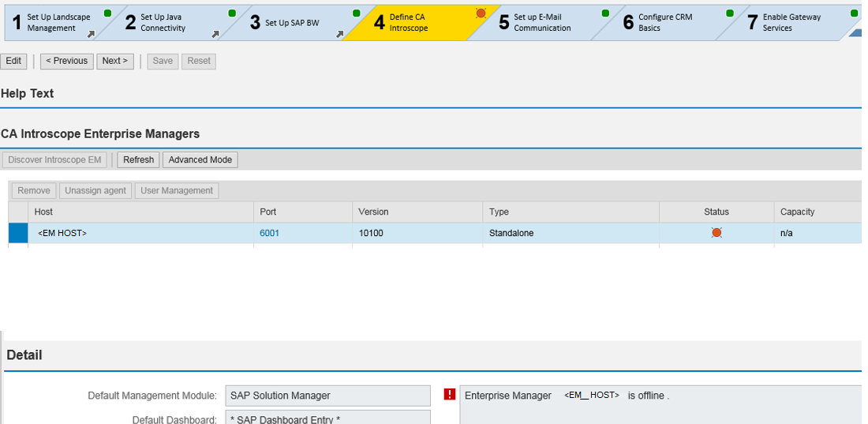Select the EM HOST row selector
This screenshot has width=868, height=424.
(18, 234)
